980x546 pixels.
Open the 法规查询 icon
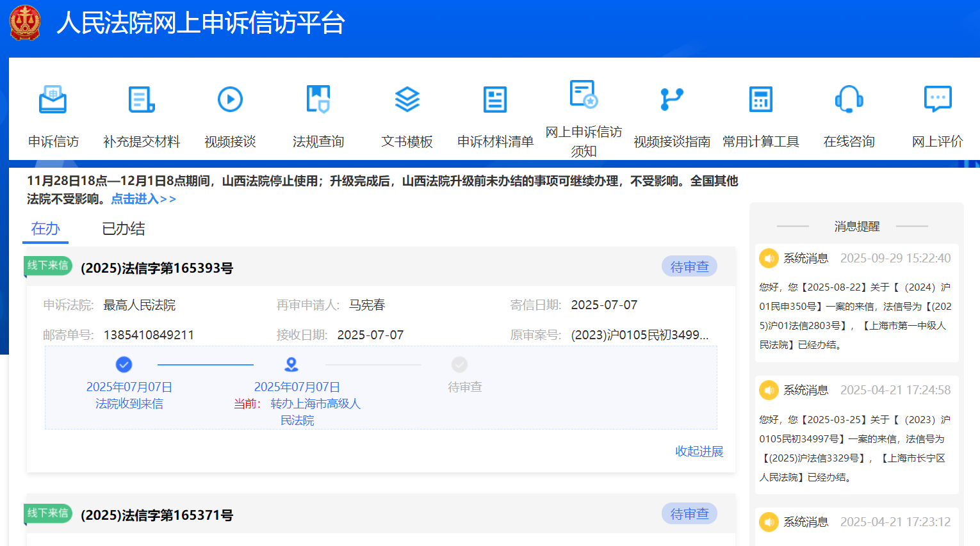(x=318, y=100)
